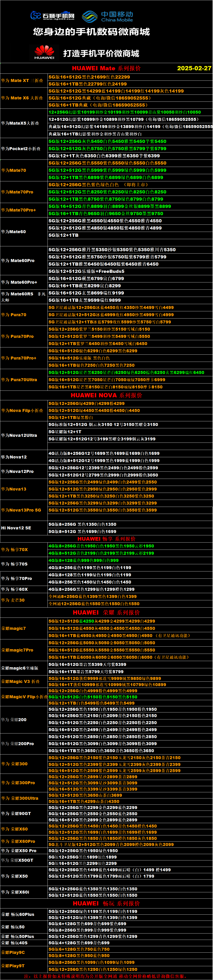The height and width of the screenshot is (980, 213).
Task: Click the 石狮手机网 site logo
Action: click(x=52, y=16)
